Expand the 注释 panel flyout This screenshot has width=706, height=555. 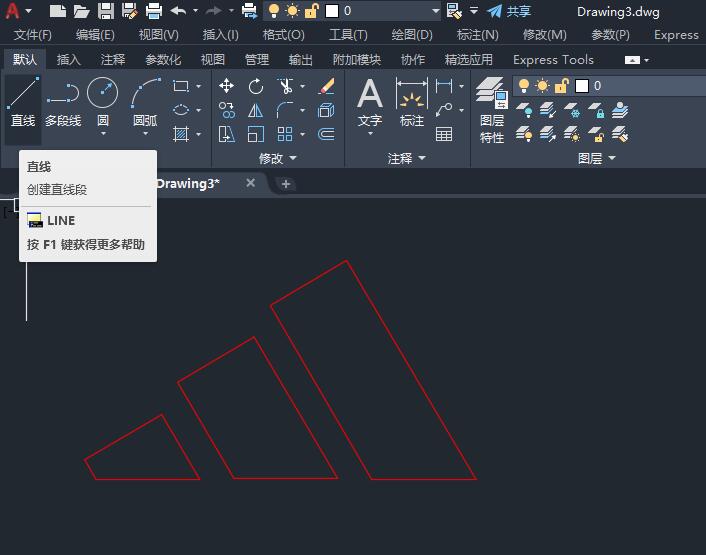coord(407,158)
